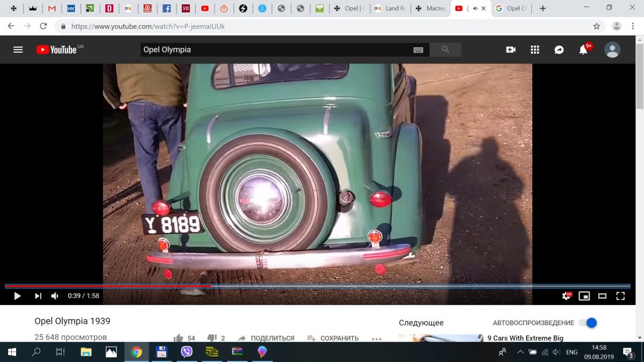The image size is (644, 362).
Task: Dislike the video with thumbs down
Action: (x=212, y=338)
